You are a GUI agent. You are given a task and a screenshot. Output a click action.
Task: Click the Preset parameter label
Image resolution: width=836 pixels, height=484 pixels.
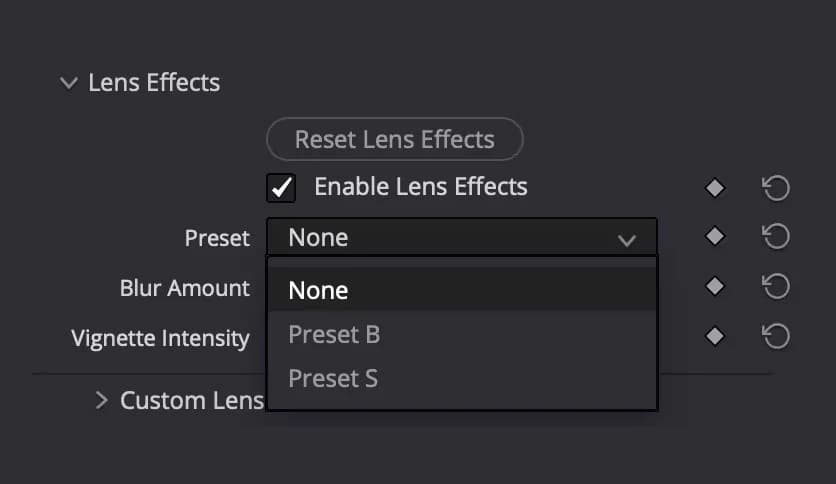click(217, 238)
